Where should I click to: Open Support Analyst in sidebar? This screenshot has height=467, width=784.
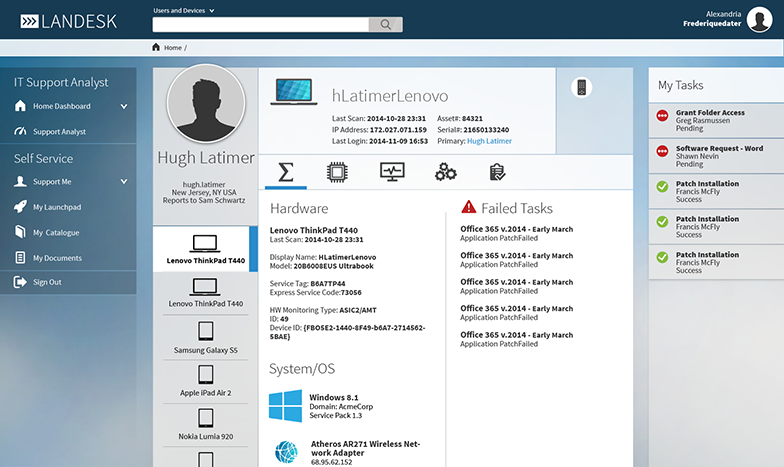[x=59, y=132]
